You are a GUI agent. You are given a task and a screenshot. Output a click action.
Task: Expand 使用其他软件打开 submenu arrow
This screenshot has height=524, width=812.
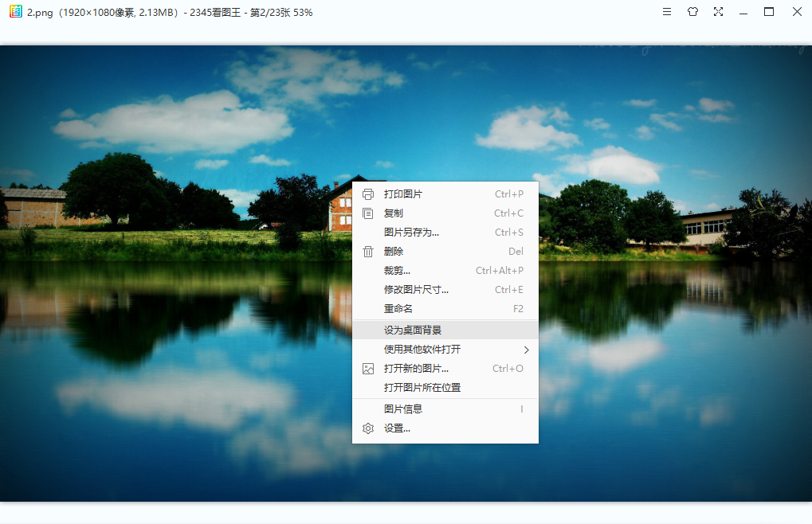click(x=526, y=350)
